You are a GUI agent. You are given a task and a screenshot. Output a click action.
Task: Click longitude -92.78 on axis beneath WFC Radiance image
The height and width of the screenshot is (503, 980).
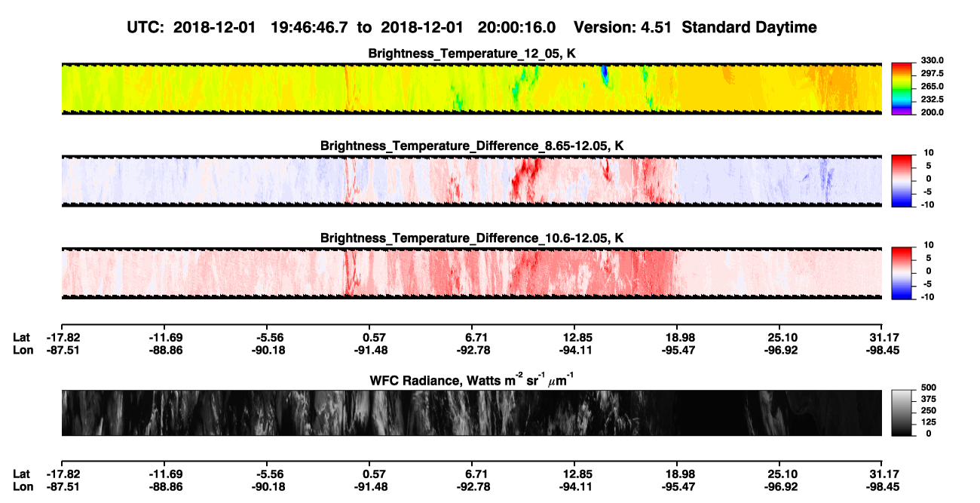pos(473,486)
